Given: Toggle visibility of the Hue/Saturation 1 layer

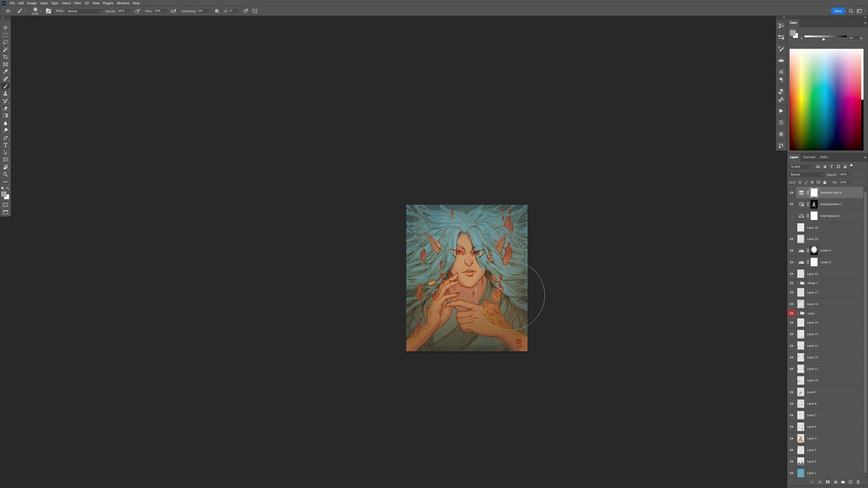Looking at the screenshot, I should 791,204.
